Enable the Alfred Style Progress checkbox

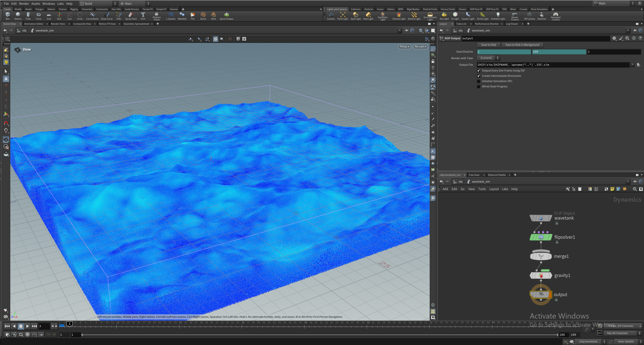tap(478, 86)
